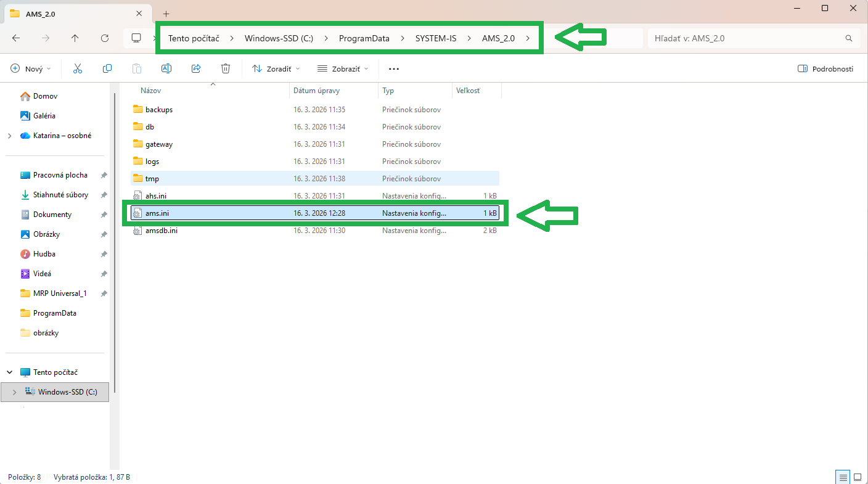Open Stiahnuté súbory in the sidebar
The image size is (868, 484).
tap(60, 195)
